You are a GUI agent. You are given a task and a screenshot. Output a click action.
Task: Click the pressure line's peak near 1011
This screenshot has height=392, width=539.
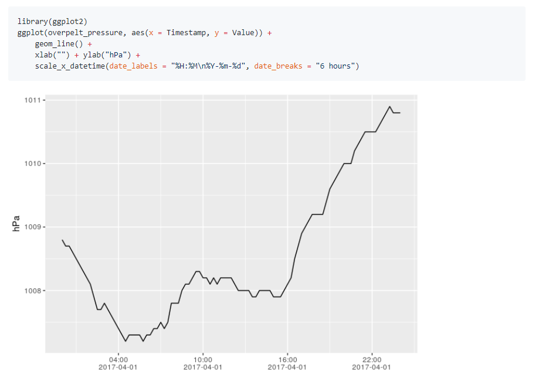(389, 107)
